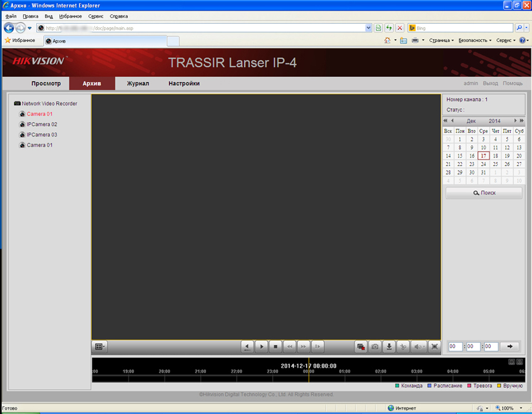Viewport: 532px width, 414px height.
Task: Open the Файл menu
Action: (x=11, y=16)
